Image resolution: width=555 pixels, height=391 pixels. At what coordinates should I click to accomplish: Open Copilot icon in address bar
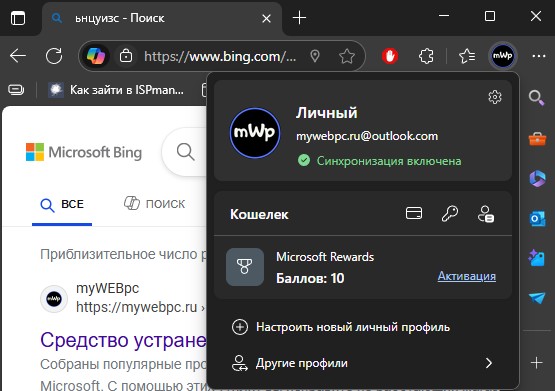pos(96,56)
